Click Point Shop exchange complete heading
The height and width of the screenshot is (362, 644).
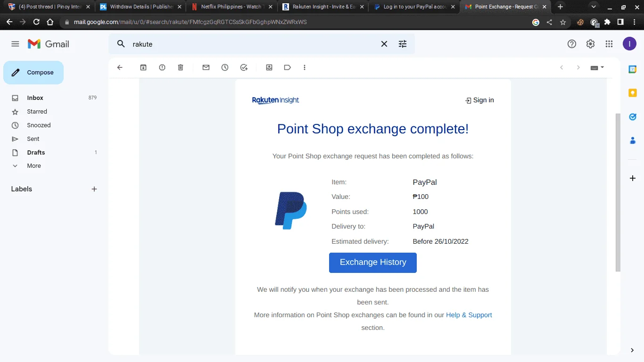coord(373,129)
